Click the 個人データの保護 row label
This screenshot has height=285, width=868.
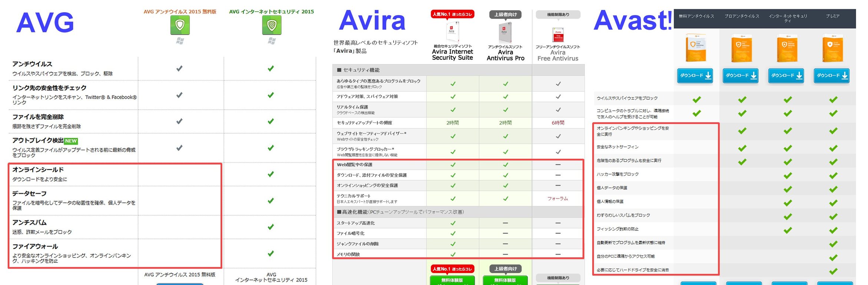[612, 188]
